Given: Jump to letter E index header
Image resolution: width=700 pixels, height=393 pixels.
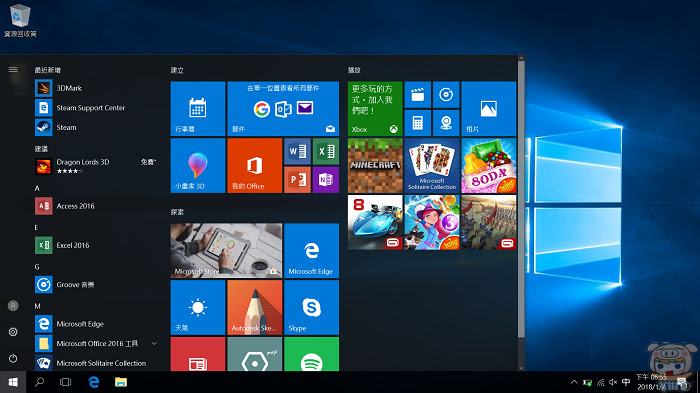Looking at the screenshot, I should click(x=37, y=227).
